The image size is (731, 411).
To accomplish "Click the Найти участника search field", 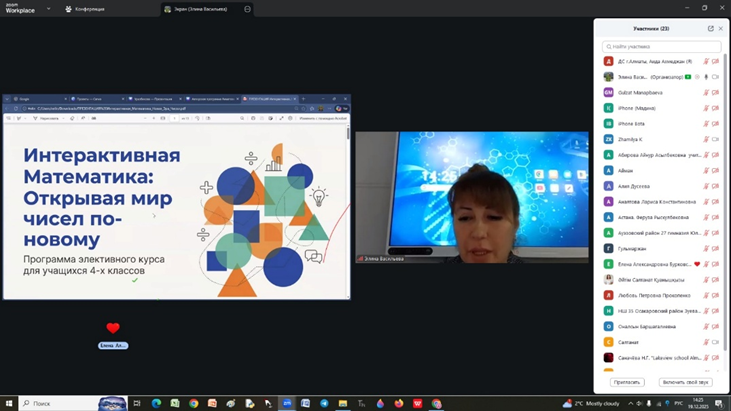I will coord(661,47).
